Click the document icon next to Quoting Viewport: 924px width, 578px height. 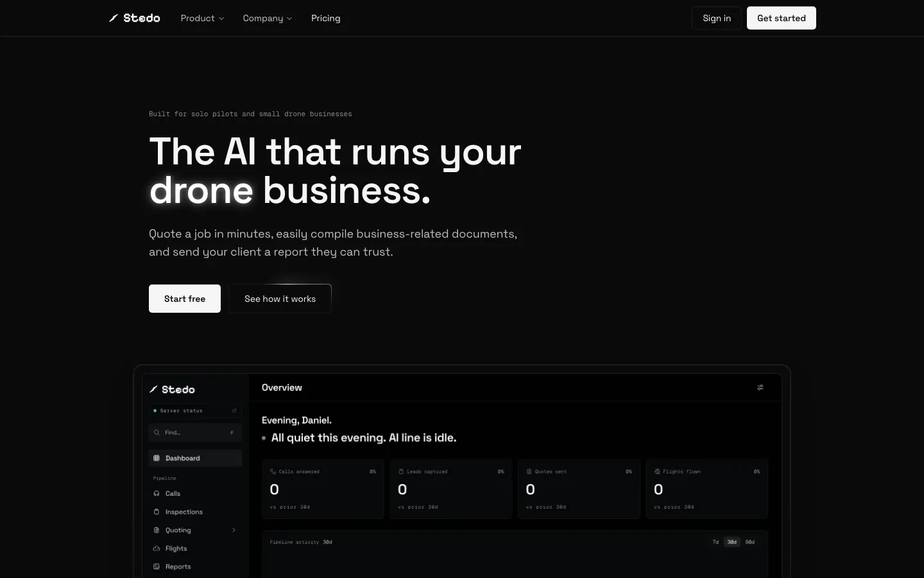click(157, 530)
